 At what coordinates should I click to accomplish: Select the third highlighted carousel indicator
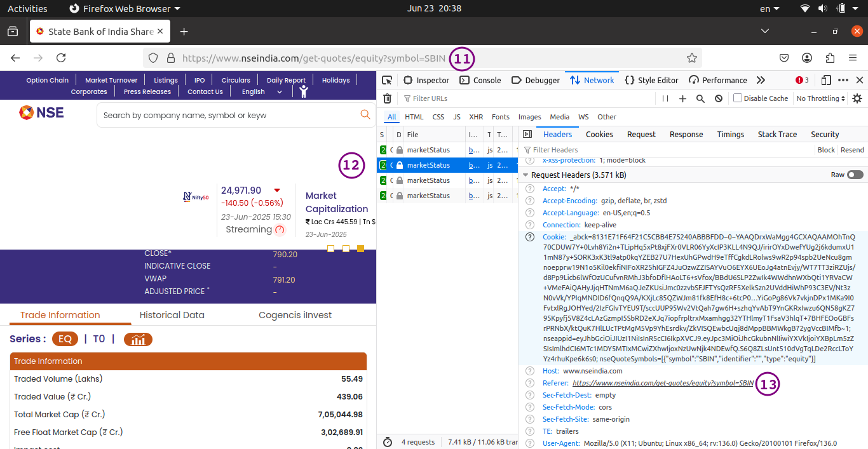tap(361, 248)
